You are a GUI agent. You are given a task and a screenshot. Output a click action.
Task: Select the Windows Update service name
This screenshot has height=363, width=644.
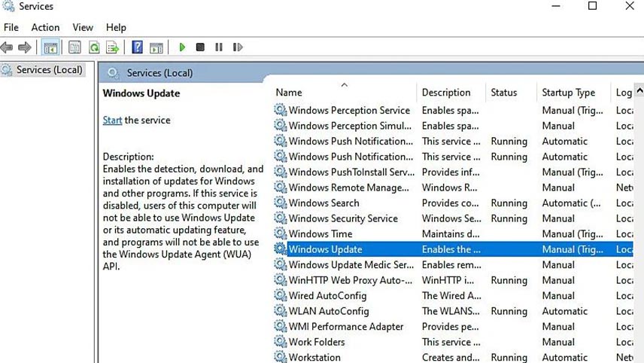pyautogui.click(x=325, y=249)
